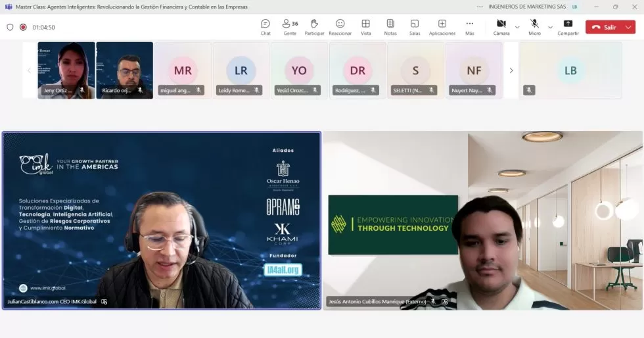Click INGENIEROS DE MARKETING SAS account name
Image resolution: width=644 pixels, height=338 pixels.
click(527, 7)
